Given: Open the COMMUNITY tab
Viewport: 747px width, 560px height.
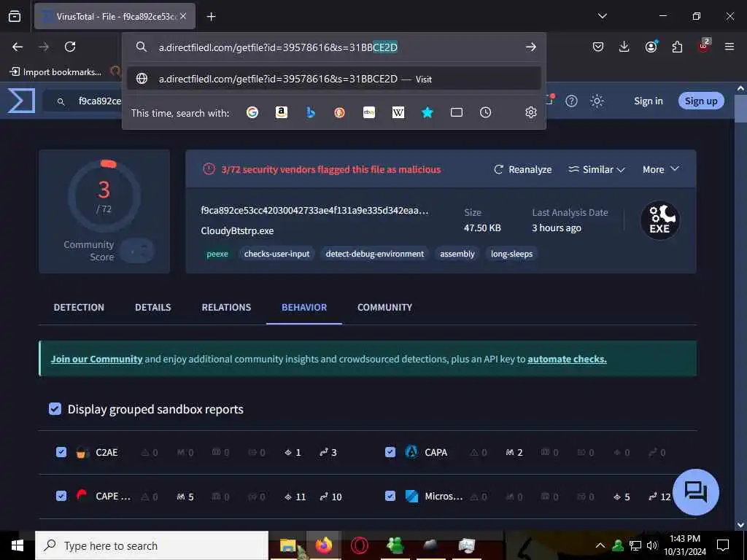Looking at the screenshot, I should tap(384, 307).
